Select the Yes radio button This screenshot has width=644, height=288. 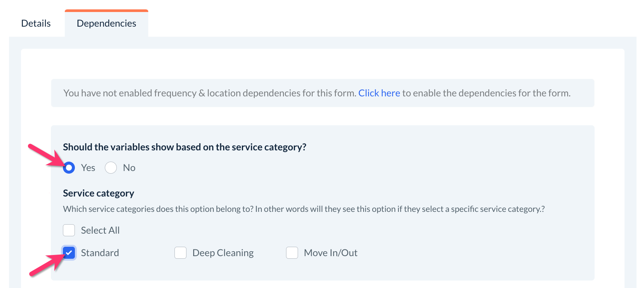(x=69, y=168)
